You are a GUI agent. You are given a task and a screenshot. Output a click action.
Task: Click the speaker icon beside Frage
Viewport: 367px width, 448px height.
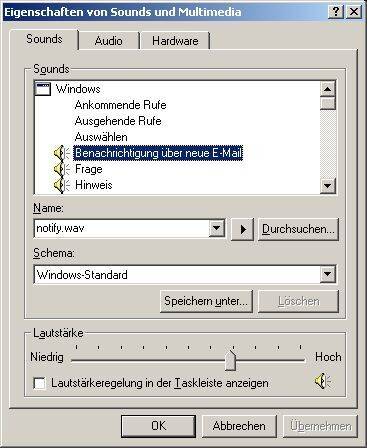(x=62, y=169)
